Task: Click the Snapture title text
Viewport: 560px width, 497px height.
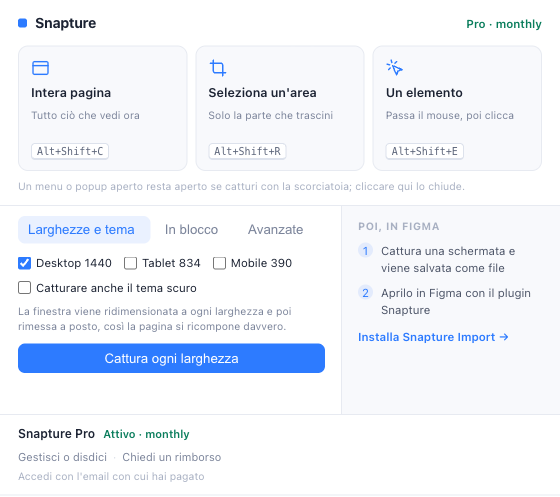Action: (66, 23)
